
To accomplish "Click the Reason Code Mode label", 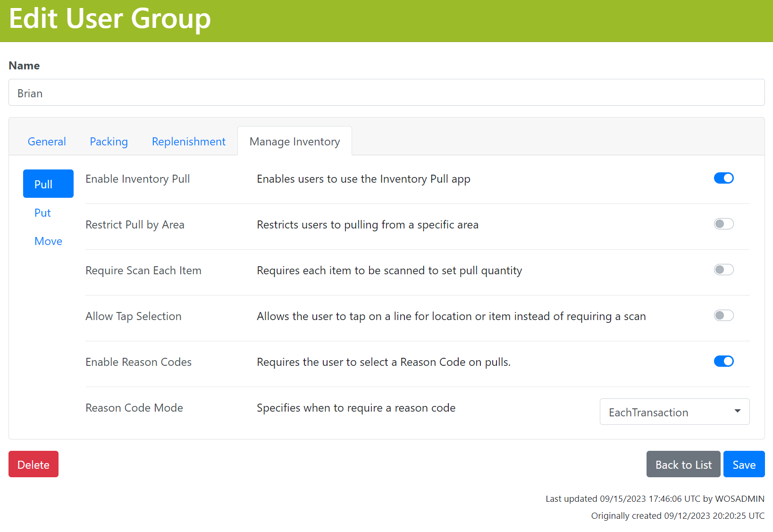I will pyautogui.click(x=134, y=408).
